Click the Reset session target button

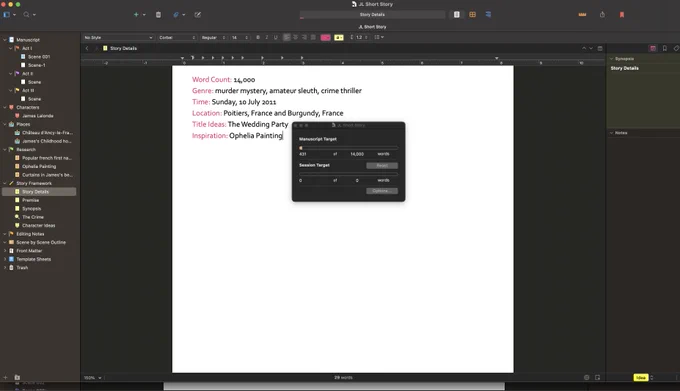(x=382, y=166)
